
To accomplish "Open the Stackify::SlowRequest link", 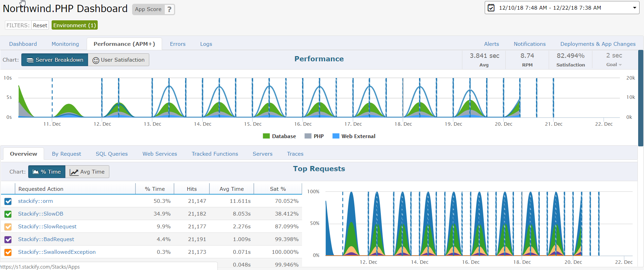I will (47, 226).
